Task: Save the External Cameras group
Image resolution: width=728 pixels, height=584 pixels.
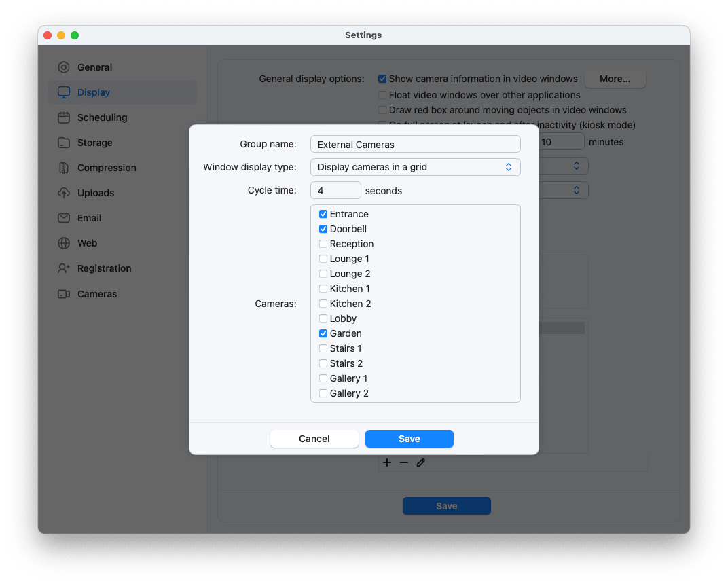Action: tap(409, 439)
